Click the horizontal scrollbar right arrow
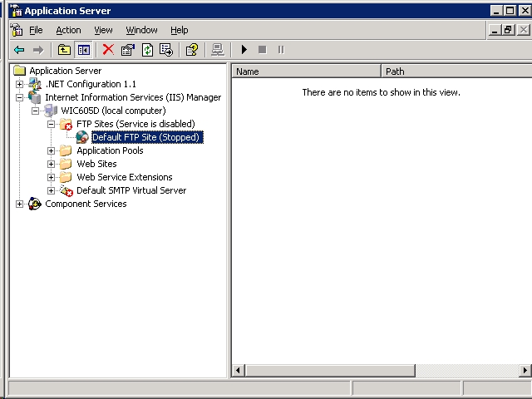Viewport: 532px width, 399px height. (x=525, y=370)
